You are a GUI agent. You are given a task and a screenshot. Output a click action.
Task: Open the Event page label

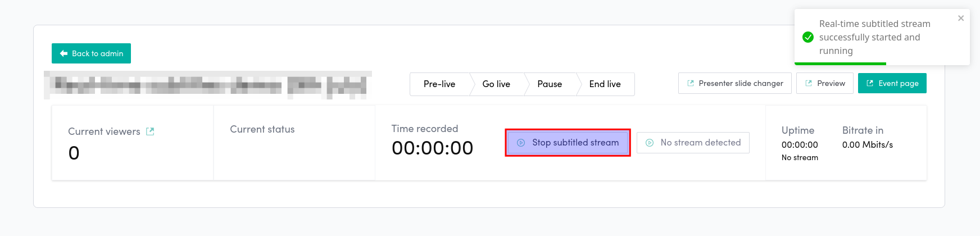click(898, 83)
